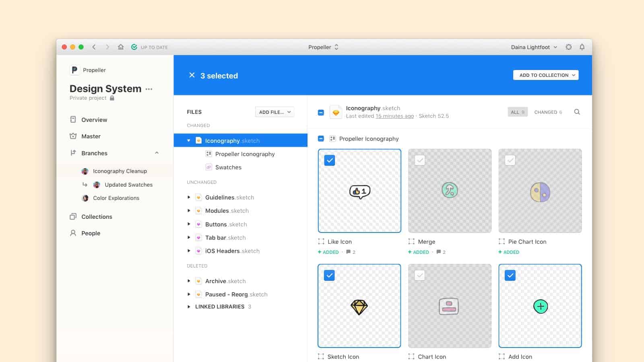This screenshot has width=644, height=362.
Task: Open the Propeller organization switcher in title bar
Action: [323, 47]
